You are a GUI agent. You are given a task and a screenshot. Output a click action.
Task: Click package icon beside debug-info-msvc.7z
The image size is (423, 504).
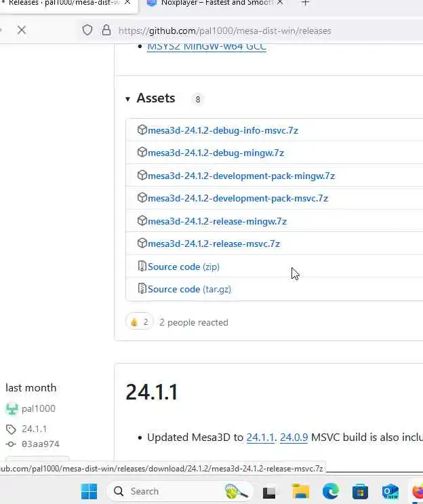142,130
